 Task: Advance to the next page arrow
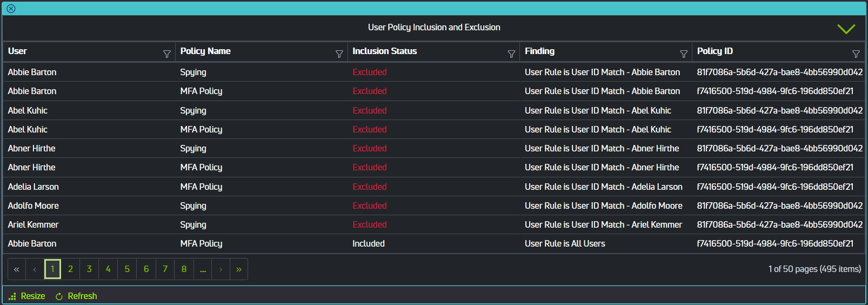tap(221, 269)
